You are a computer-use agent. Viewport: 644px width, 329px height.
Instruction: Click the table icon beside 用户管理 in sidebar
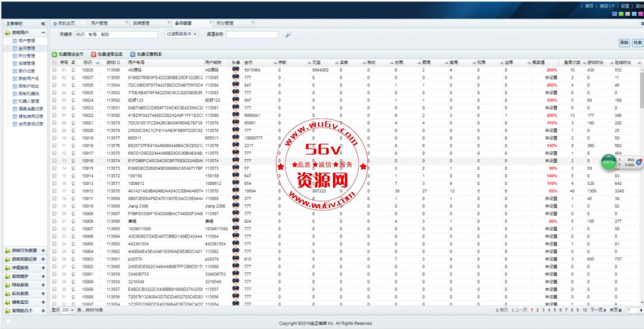[x=15, y=41]
